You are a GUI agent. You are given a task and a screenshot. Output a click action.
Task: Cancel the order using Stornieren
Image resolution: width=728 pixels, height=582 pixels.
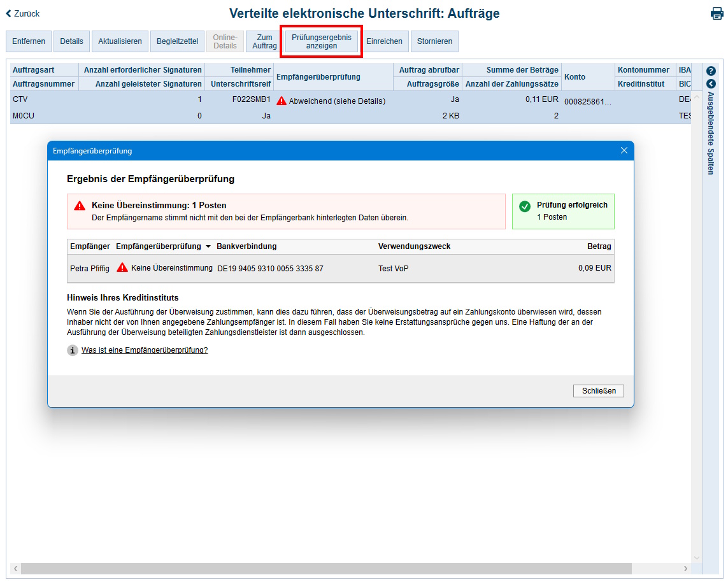(x=434, y=41)
